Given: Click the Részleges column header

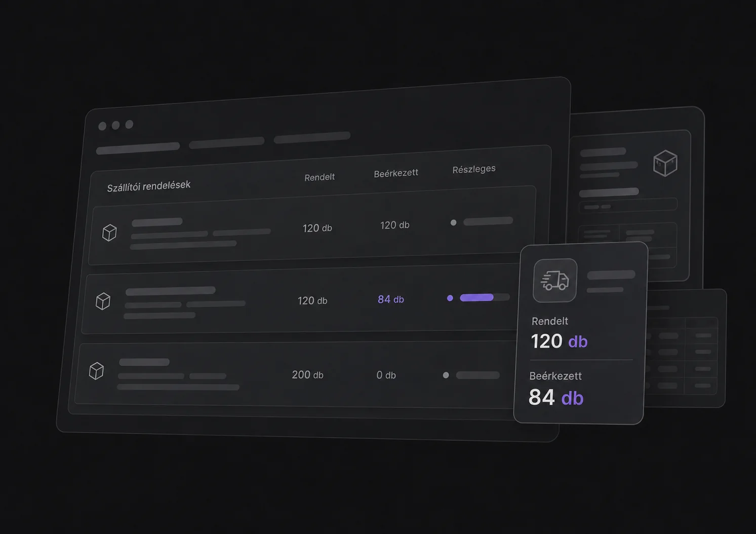Looking at the screenshot, I should [474, 169].
